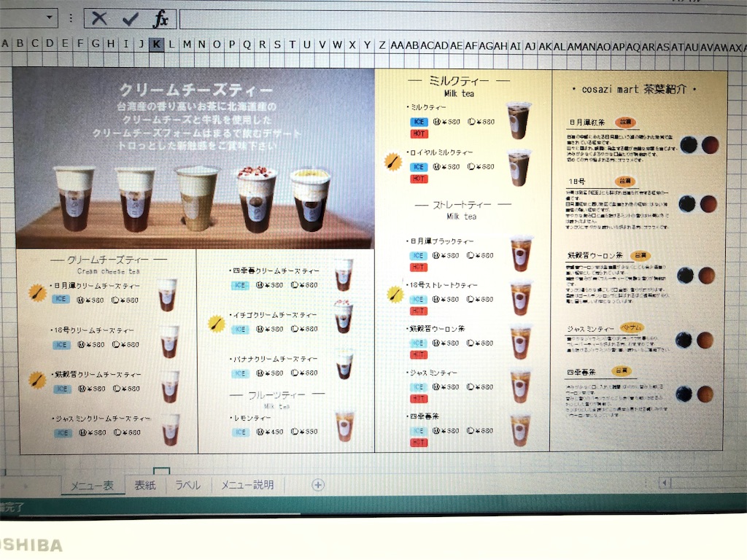Viewport: 747px width, 560px height.
Task: Select the レモンティー cup image
Action: 345,424
